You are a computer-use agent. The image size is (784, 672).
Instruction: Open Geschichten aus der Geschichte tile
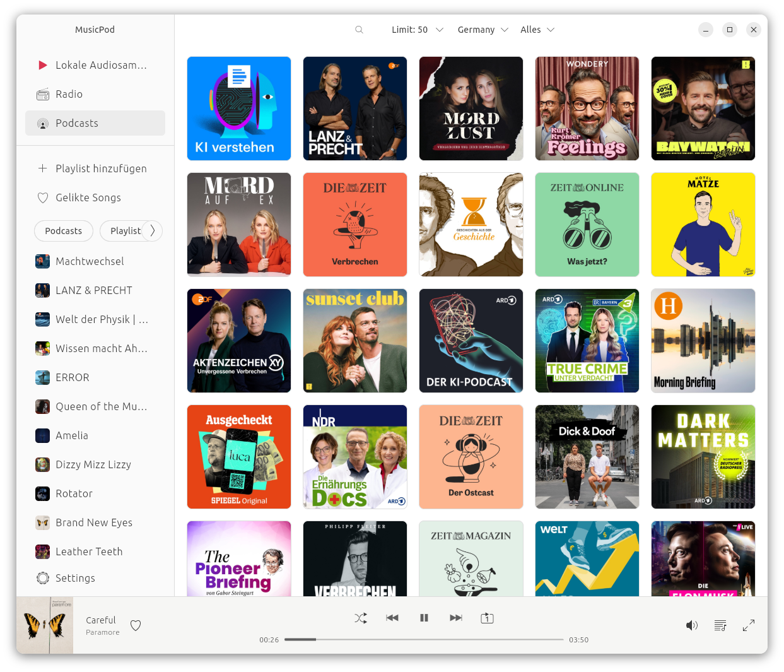point(471,225)
